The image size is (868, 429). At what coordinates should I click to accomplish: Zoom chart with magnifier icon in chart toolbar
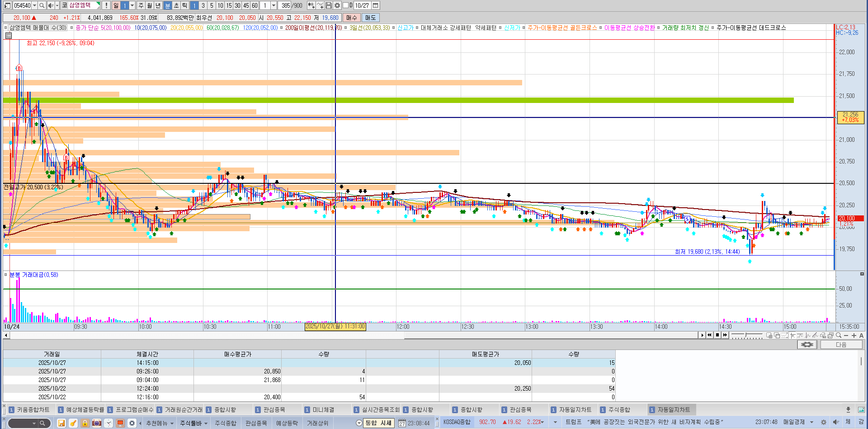(839, 335)
